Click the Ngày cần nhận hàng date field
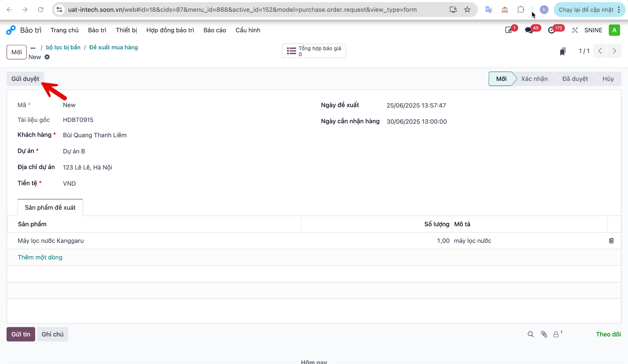Screen dimensions: 628x364 tap(416, 122)
